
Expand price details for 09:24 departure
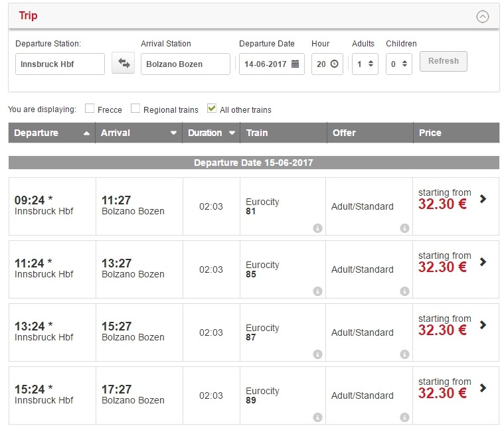coord(483,199)
